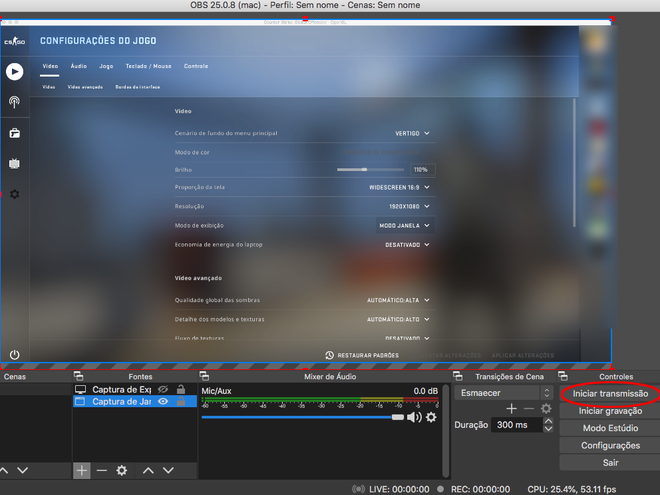Undock the Mixer de Áudio panel icon
The image size is (660, 495).
coord(205,376)
